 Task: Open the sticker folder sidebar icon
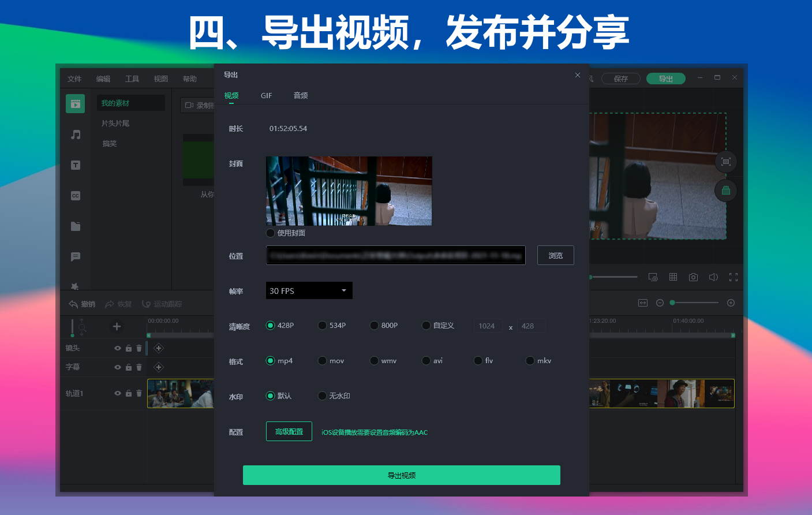coord(76,226)
